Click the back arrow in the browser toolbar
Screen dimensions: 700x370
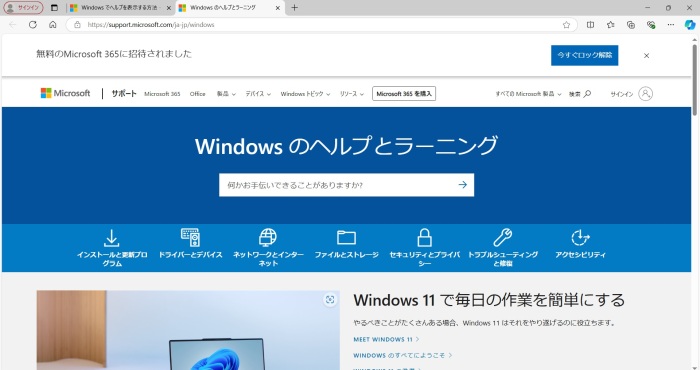pos(12,25)
